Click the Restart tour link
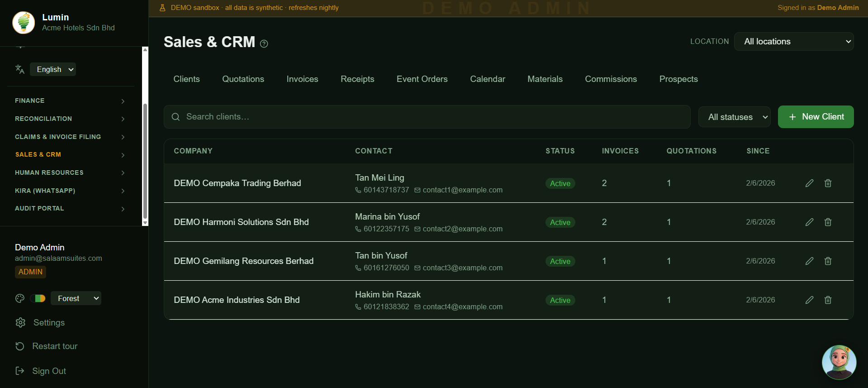 point(55,346)
